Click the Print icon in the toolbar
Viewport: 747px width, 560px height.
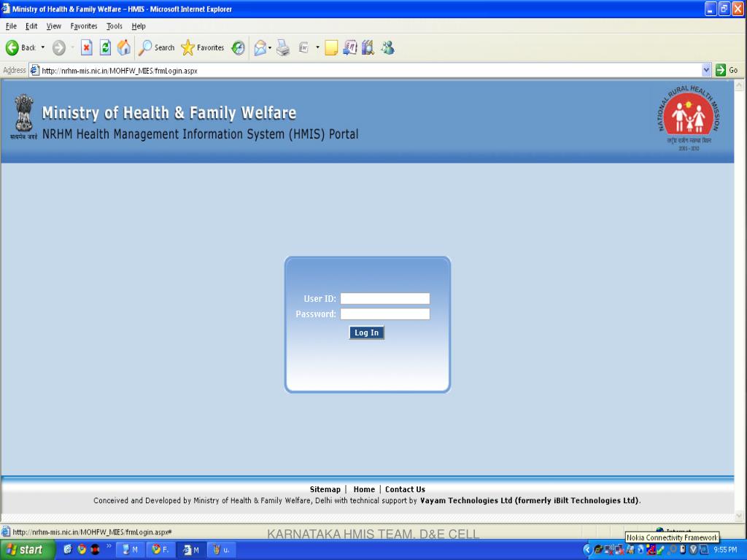tap(283, 47)
